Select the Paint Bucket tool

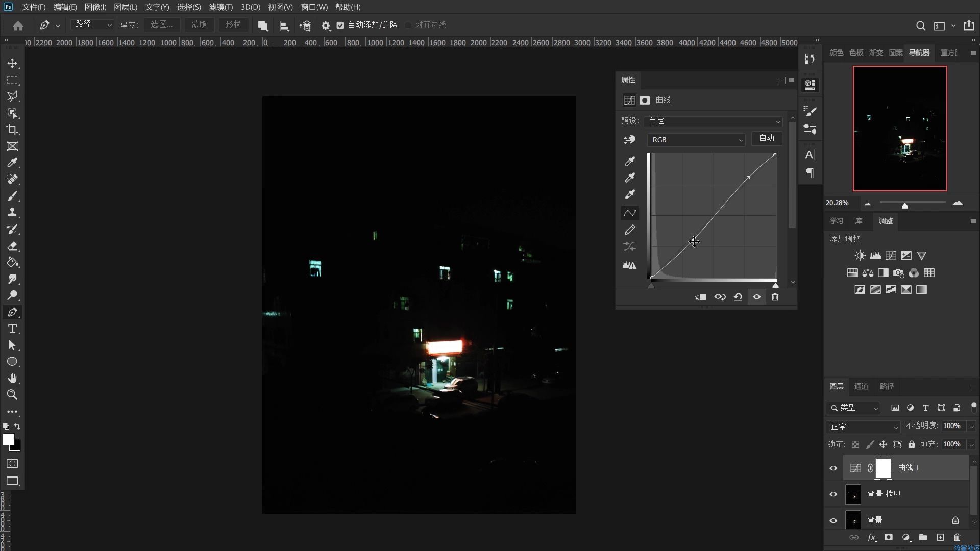pyautogui.click(x=12, y=262)
